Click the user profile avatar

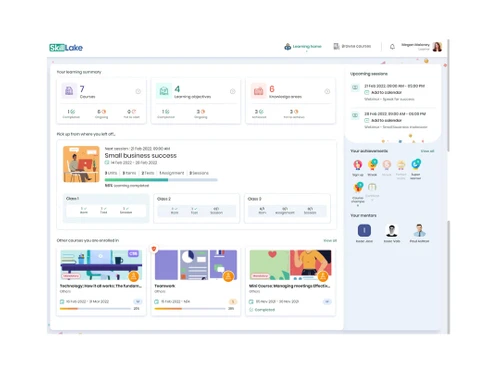tap(437, 47)
